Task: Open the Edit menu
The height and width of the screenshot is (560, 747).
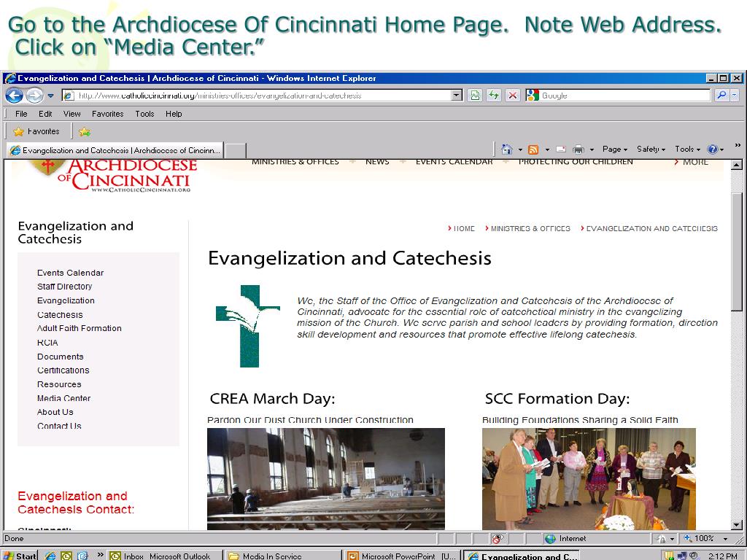Action: (45, 114)
